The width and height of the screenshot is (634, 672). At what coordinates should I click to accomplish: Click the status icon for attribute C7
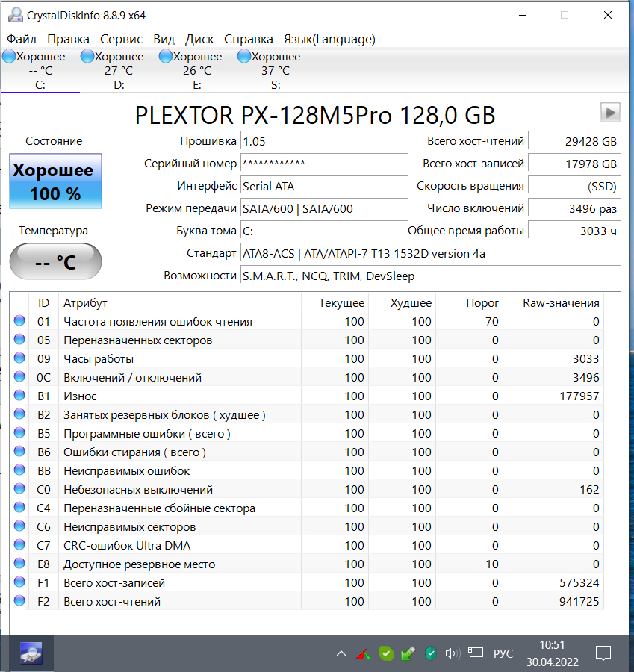pos(19,544)
